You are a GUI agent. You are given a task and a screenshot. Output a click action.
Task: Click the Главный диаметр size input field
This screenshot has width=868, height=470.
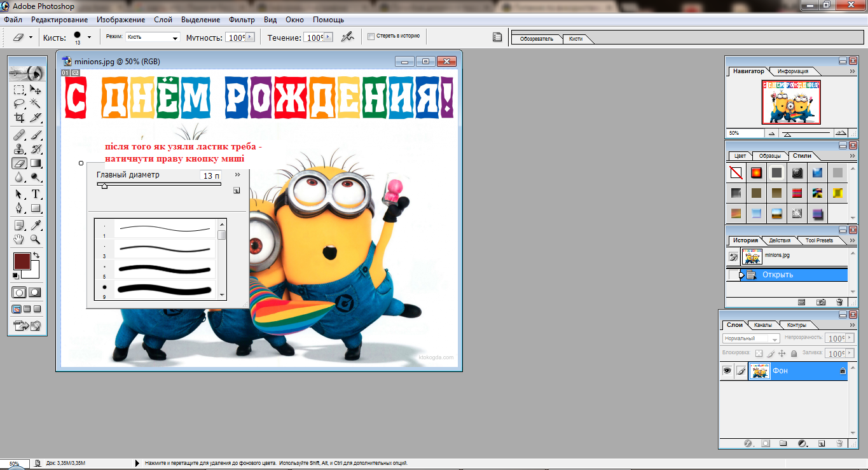[210, 176]
